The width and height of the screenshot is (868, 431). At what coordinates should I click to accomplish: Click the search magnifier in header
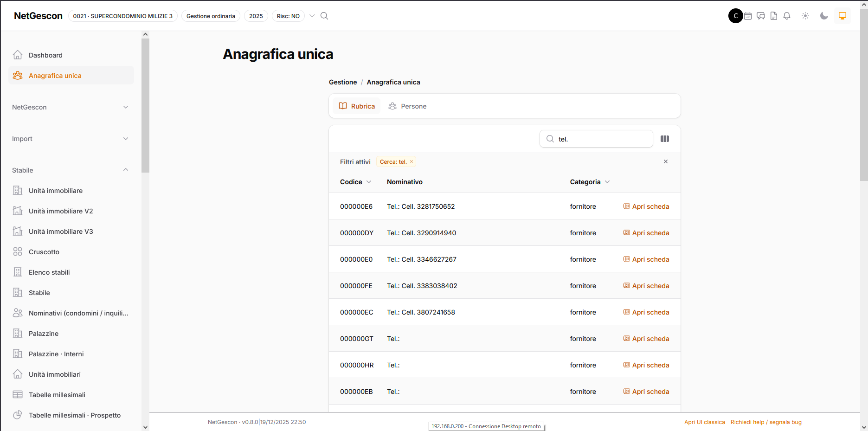(324, 16)
